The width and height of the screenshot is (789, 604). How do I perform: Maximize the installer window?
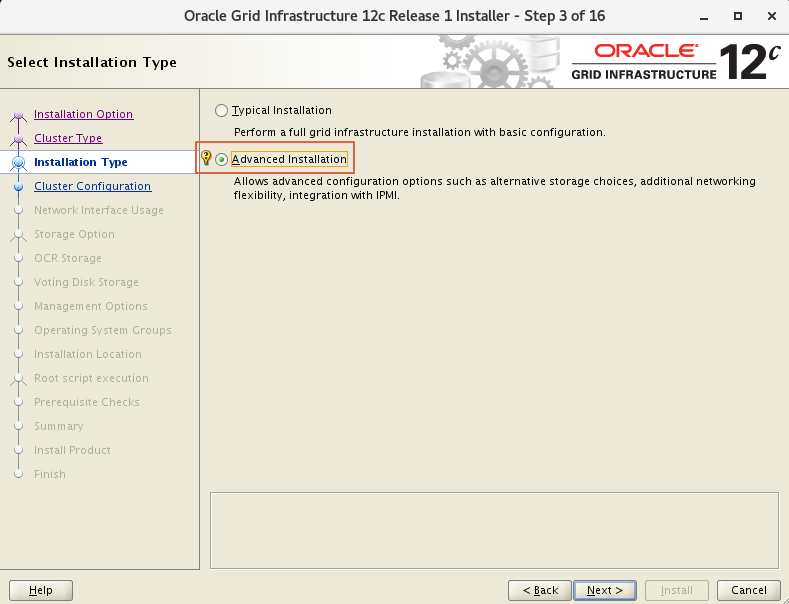coord(738,16)
